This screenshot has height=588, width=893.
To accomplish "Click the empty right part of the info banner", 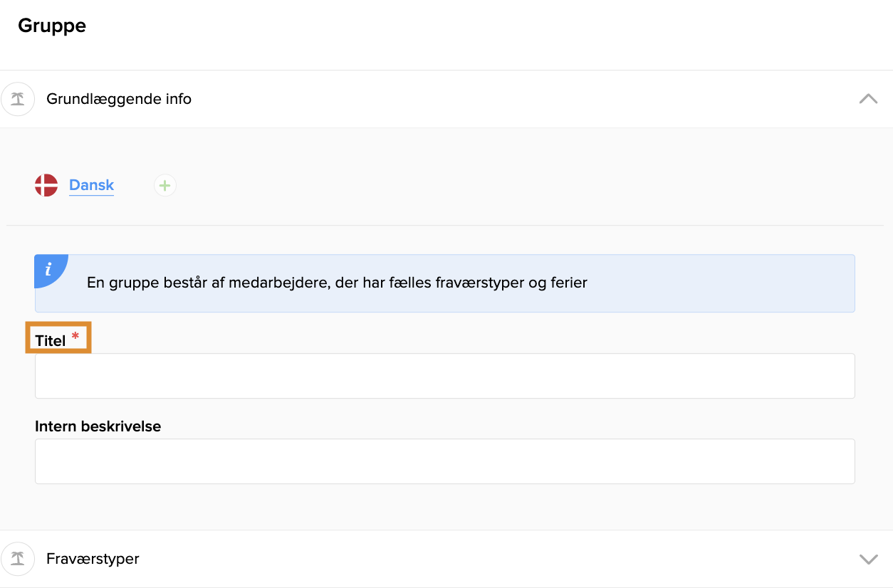I will point(719,283).
